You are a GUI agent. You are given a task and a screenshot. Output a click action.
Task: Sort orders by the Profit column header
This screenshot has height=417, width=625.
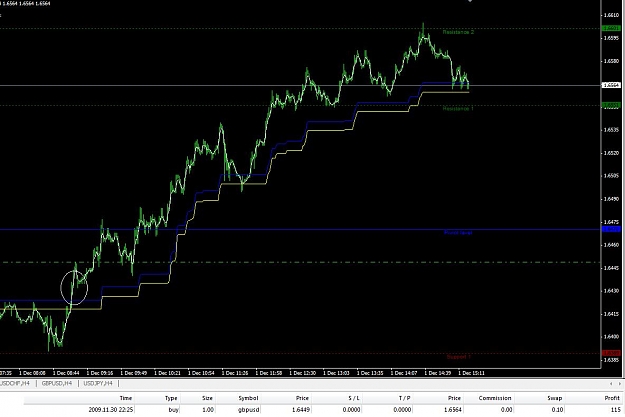[612, 398]
